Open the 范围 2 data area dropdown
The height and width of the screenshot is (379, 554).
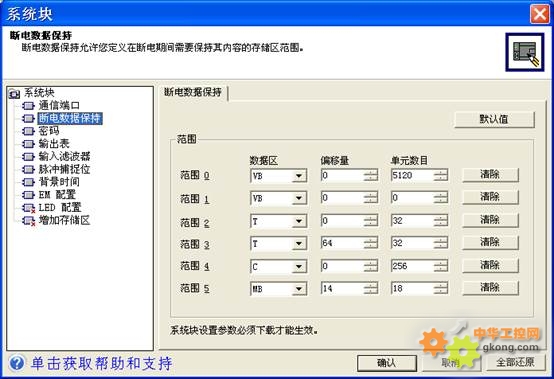299,221
